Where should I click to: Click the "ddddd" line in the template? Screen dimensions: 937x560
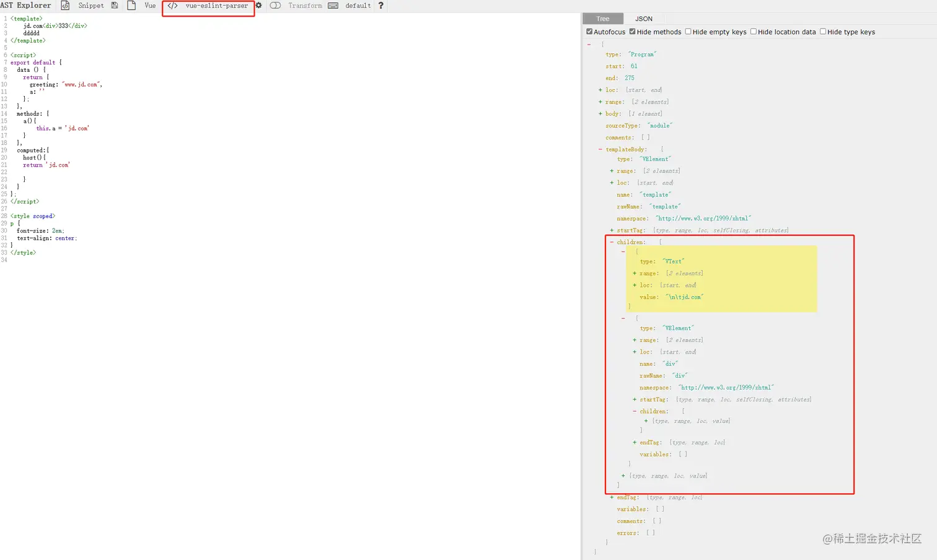(x=32, y=33)
